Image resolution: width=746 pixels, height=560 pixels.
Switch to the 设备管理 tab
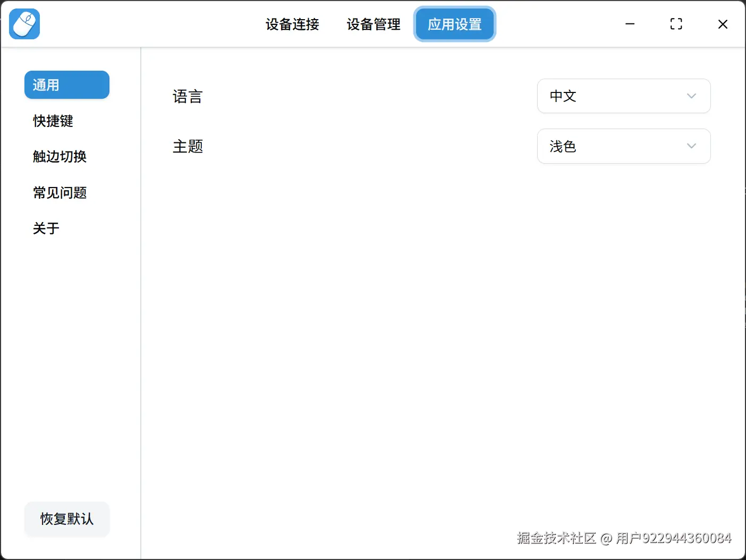[x=373, y=24]
